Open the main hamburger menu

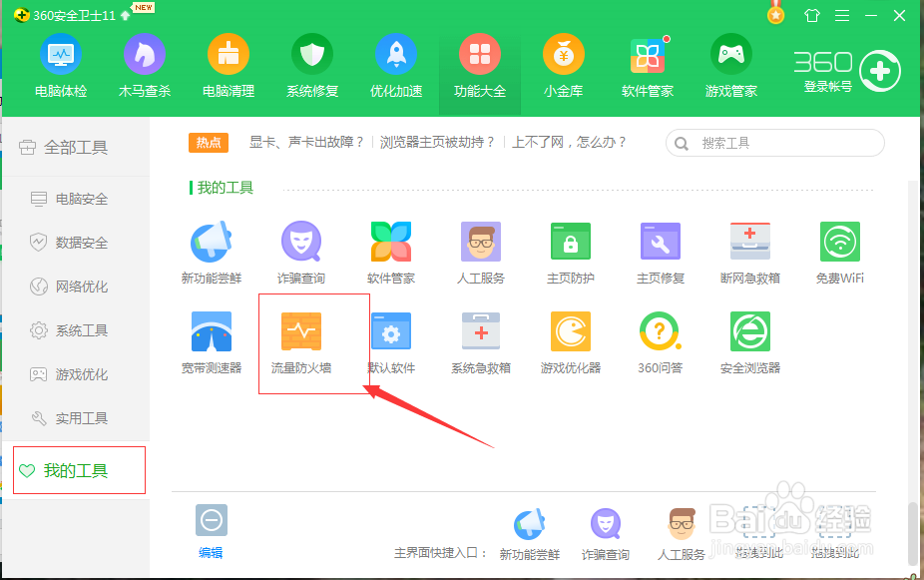coord(842,16)
